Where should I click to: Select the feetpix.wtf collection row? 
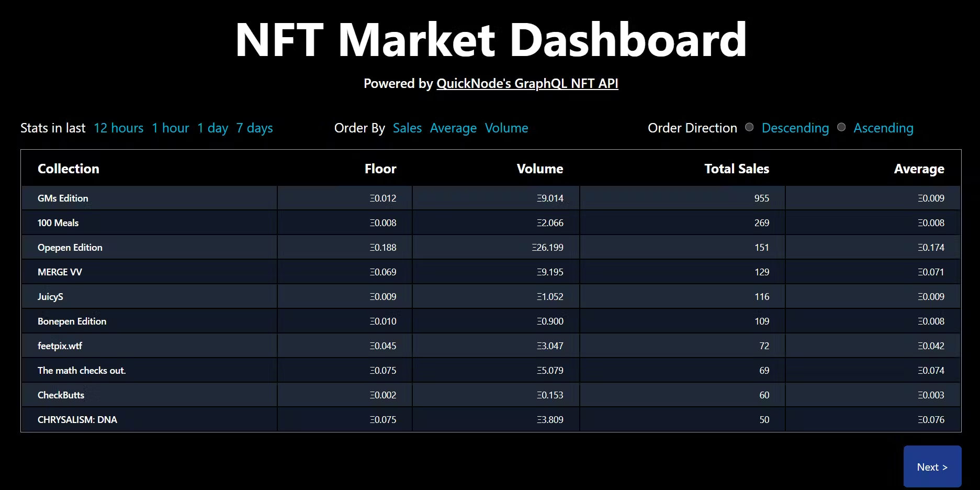60,346
